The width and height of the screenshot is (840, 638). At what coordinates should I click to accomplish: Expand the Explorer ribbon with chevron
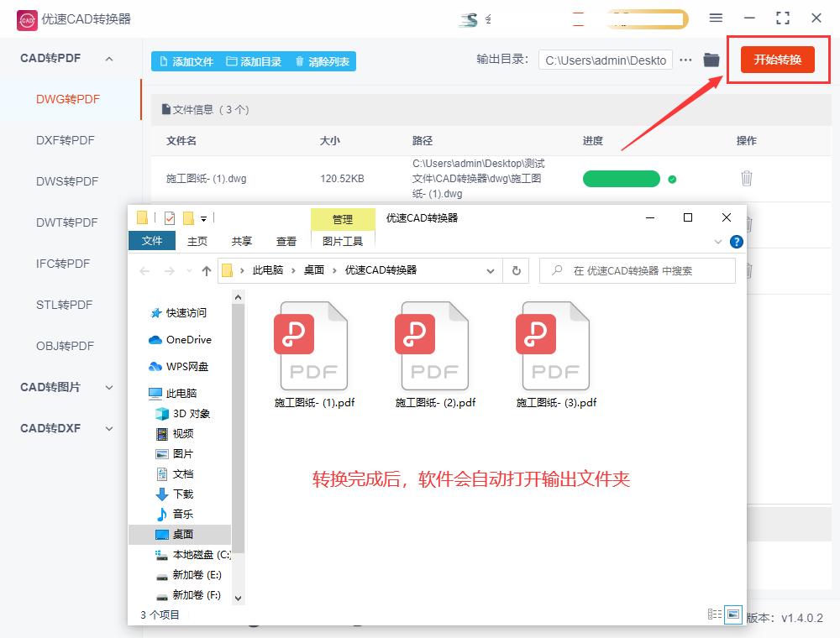718,242
